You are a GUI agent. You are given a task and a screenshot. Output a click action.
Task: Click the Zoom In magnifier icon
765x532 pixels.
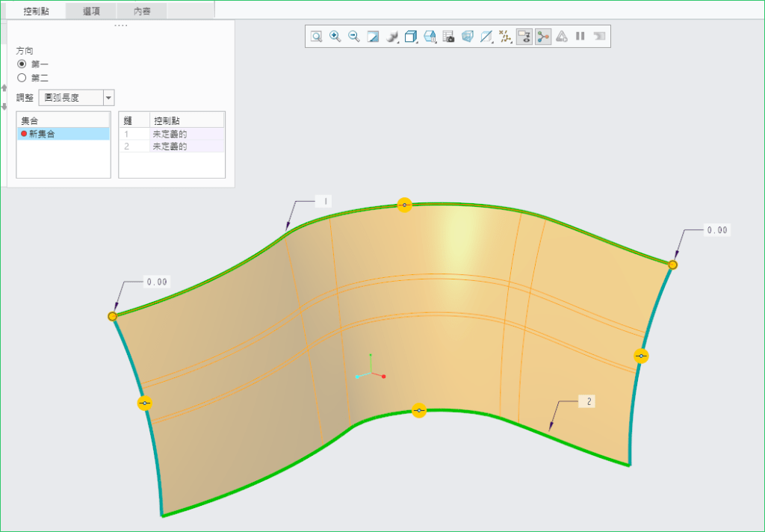[335, 37]
